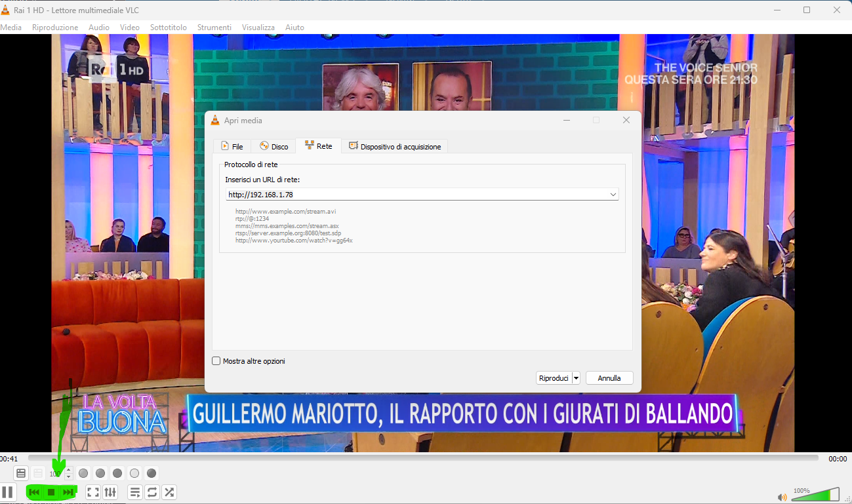Increase teletext page number

(x=69, y=470)
